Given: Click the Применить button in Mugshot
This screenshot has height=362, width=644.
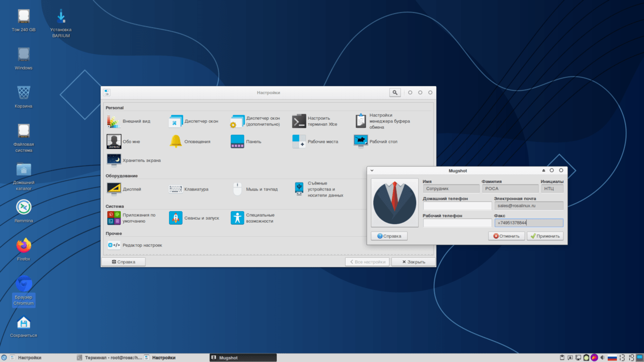Looking at the screenshot, I should [545, 236].
